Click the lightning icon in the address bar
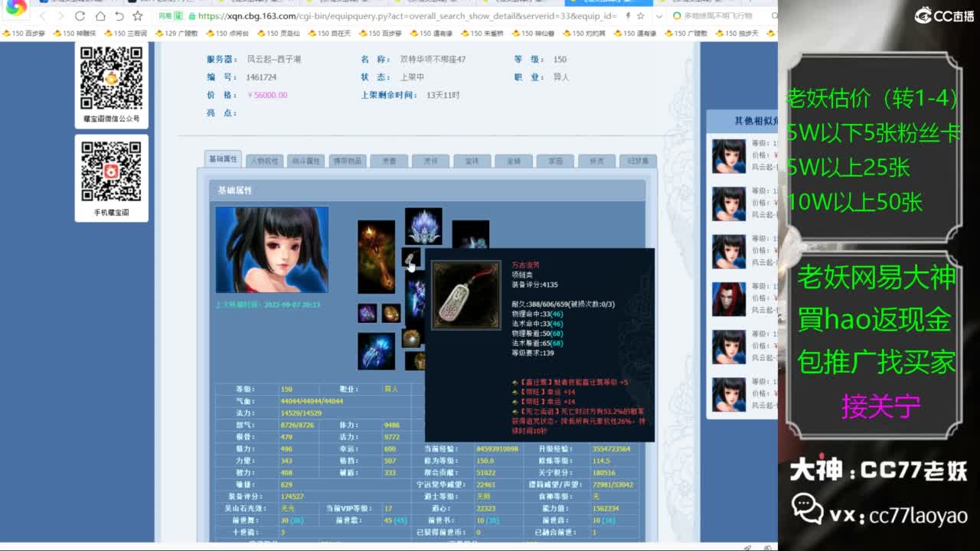Image resolution: width=980 pixels, height=551 pixels. tap(629, 15)
